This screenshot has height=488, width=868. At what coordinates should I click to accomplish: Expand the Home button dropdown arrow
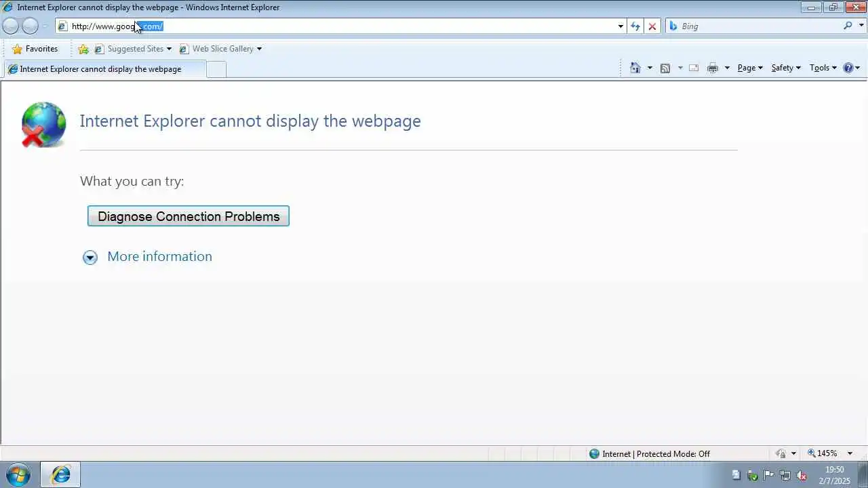click(650, 68)
